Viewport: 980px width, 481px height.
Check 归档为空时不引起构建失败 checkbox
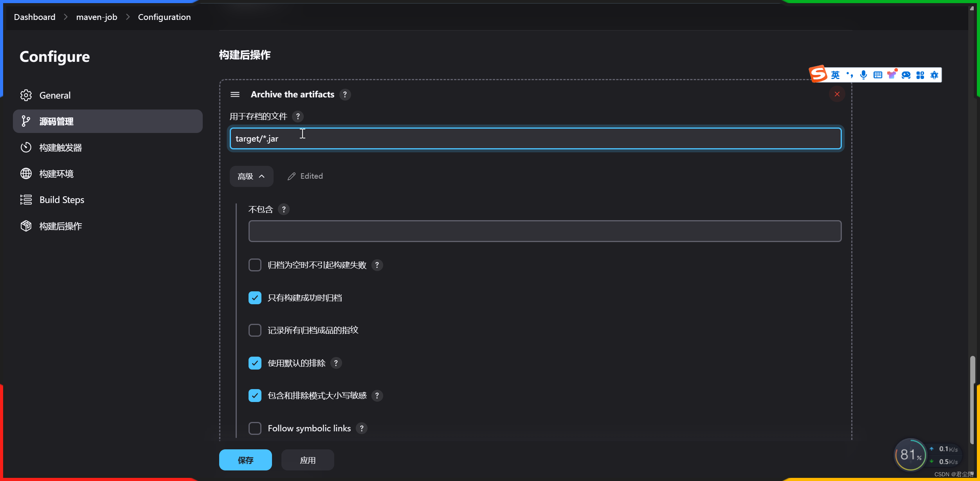(x=255, y=265)
